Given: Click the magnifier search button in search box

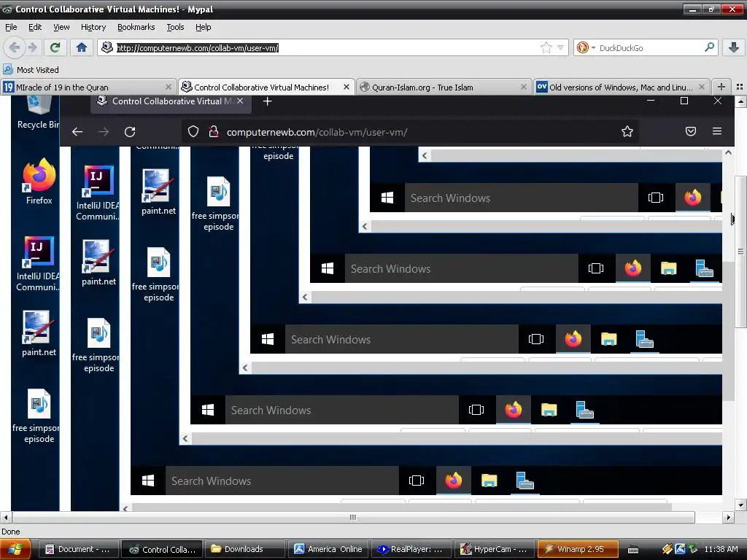Looking at the screenshot, I should tap(709, 47).
